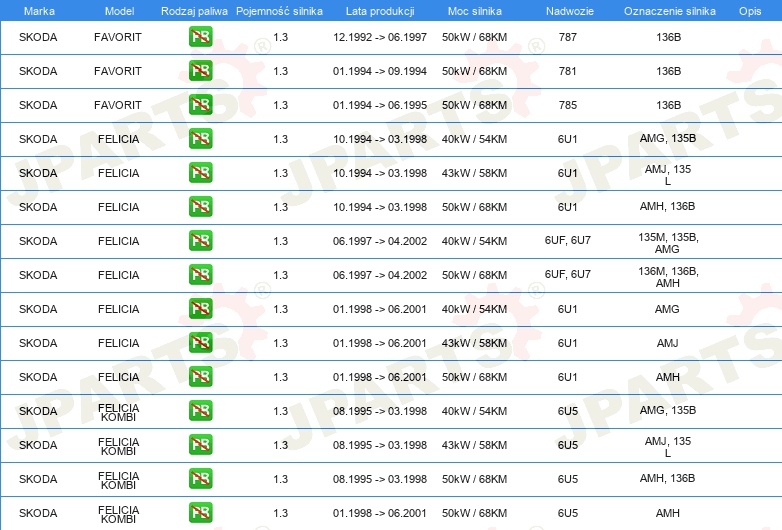Image resolution: width=782 pixels, height=530 pixels.
Task: Click the date range 01.1994 -> 06.1995
Action: point(380,105)
